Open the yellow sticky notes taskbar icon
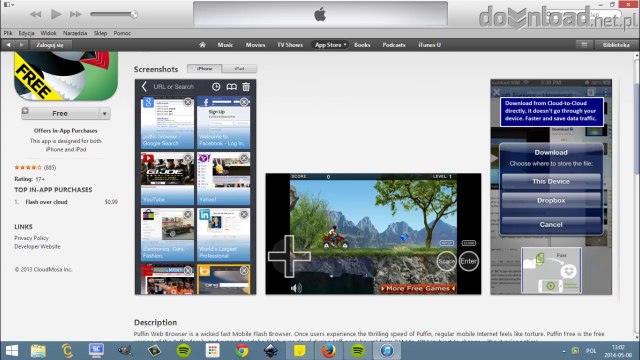The width and height of the screenshot is (640, 360). (300, 351)
